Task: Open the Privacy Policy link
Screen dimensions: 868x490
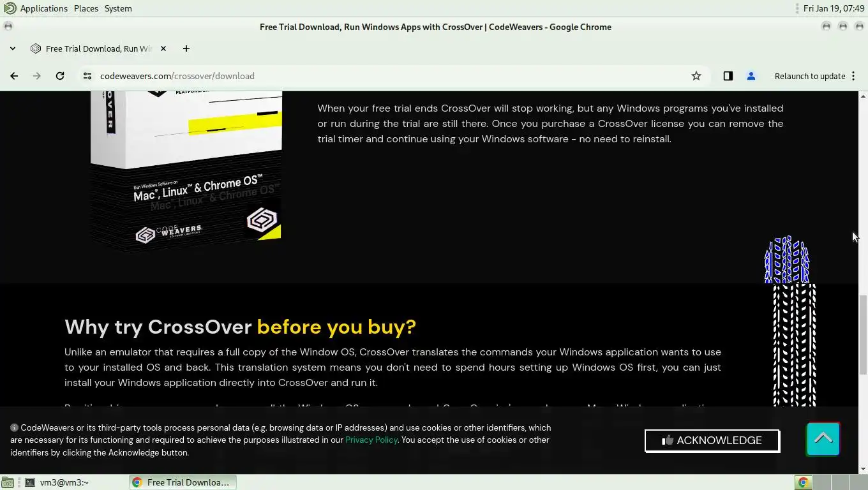Action: tap(371, 440)
